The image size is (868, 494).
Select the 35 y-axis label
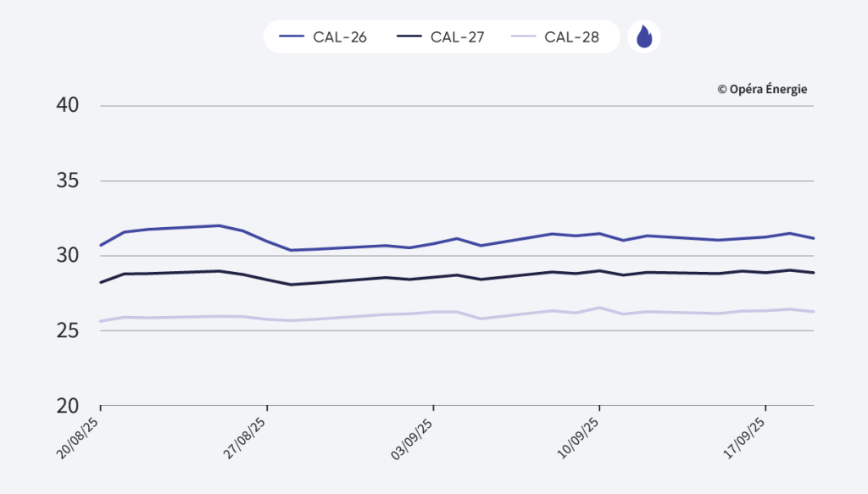[67, 180]
